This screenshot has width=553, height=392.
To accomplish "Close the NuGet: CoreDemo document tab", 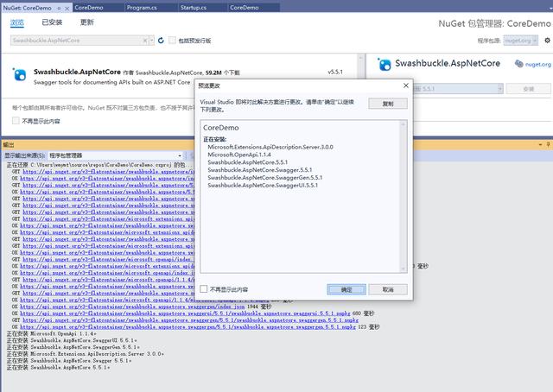I will [x=67, y=8].
